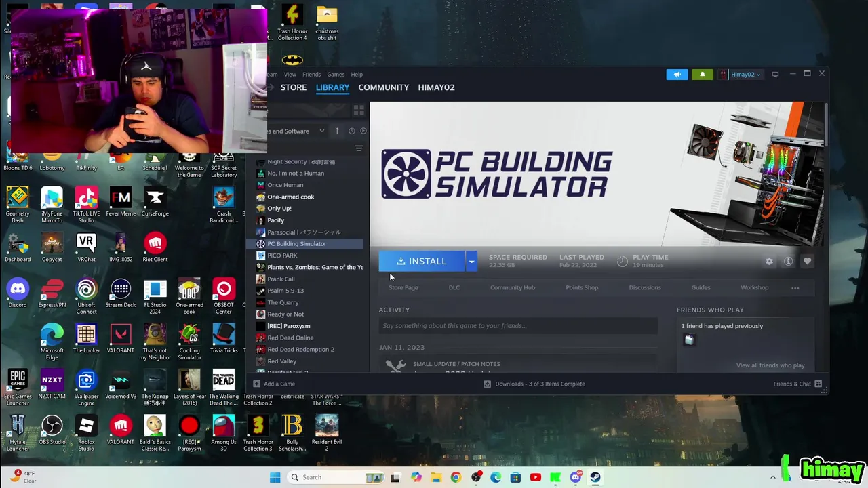Screen dimensions: 868x488
Task: Open the Workshop link
Action: click(754, 288)
